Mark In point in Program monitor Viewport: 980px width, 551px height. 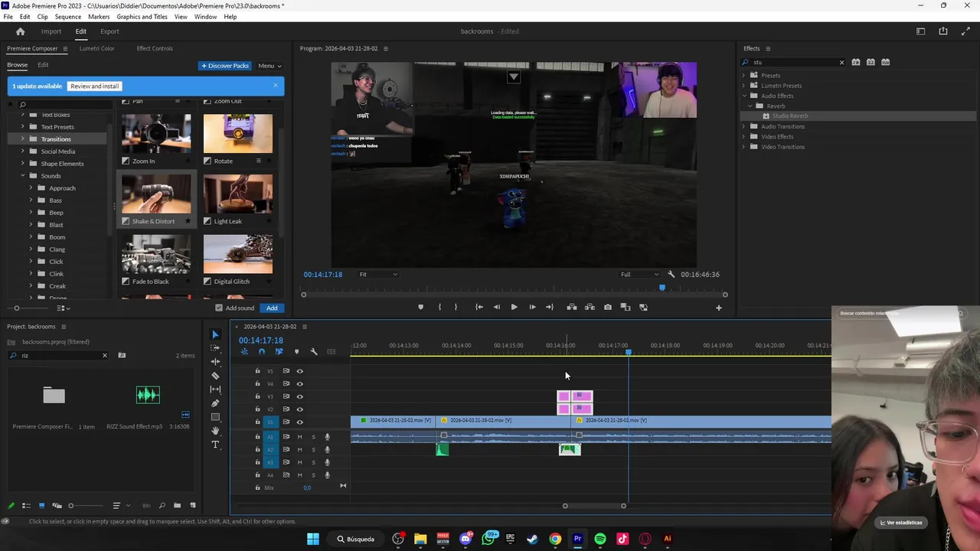(x=439, y=307)
